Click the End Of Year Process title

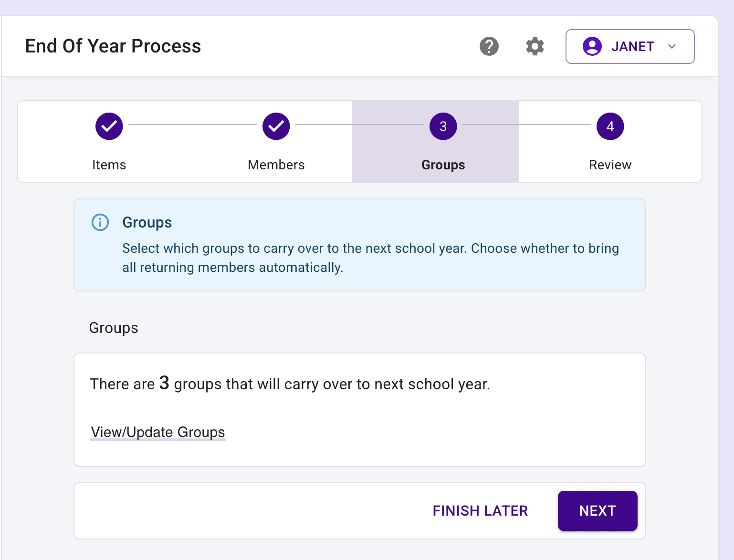(x=113, y=46)
